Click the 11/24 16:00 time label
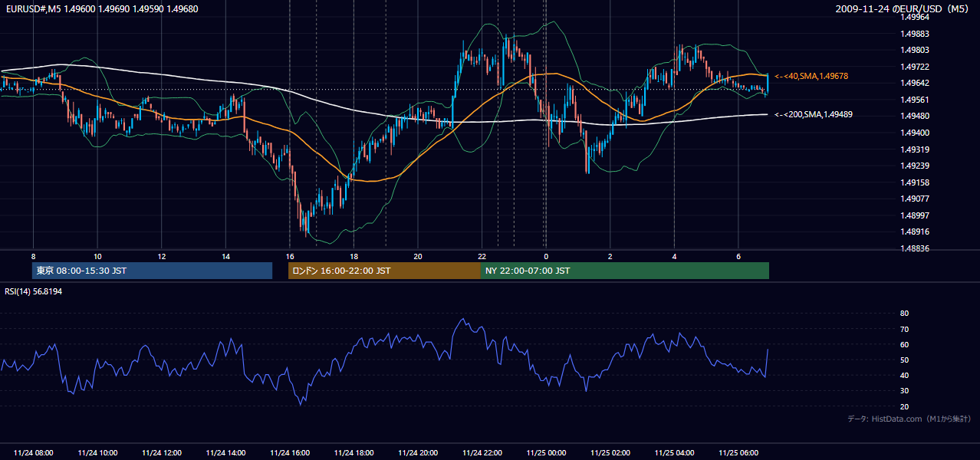 [x=290, y=453]
